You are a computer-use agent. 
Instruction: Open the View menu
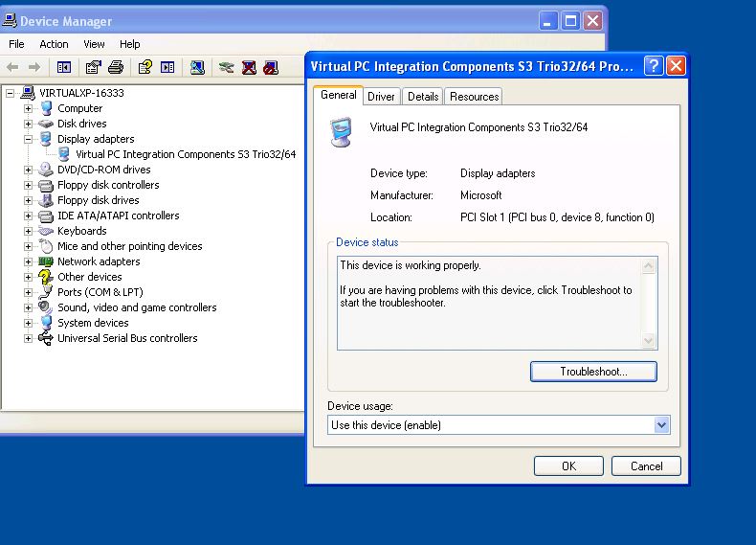pyautogui.click(x=94, y=44)
